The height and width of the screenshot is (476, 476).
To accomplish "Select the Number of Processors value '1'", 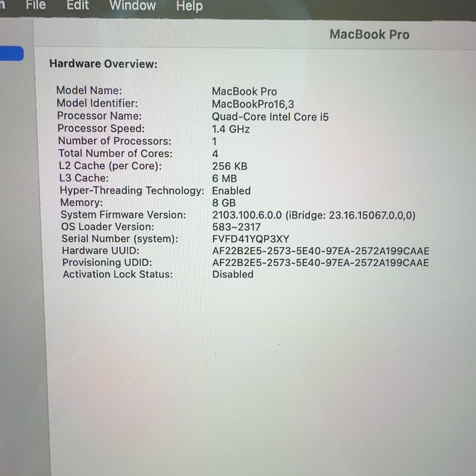I will click(215, 142).
